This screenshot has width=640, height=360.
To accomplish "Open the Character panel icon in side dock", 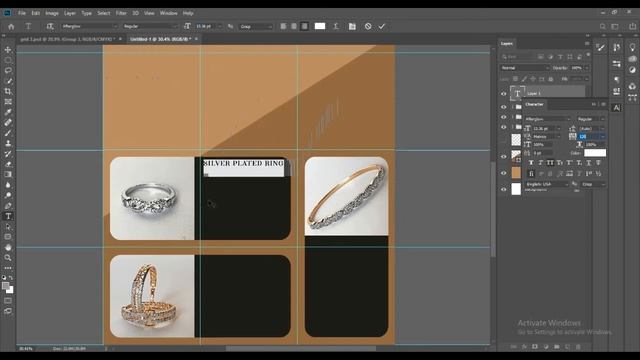I will pyautogui.click(x=616, y=108).
